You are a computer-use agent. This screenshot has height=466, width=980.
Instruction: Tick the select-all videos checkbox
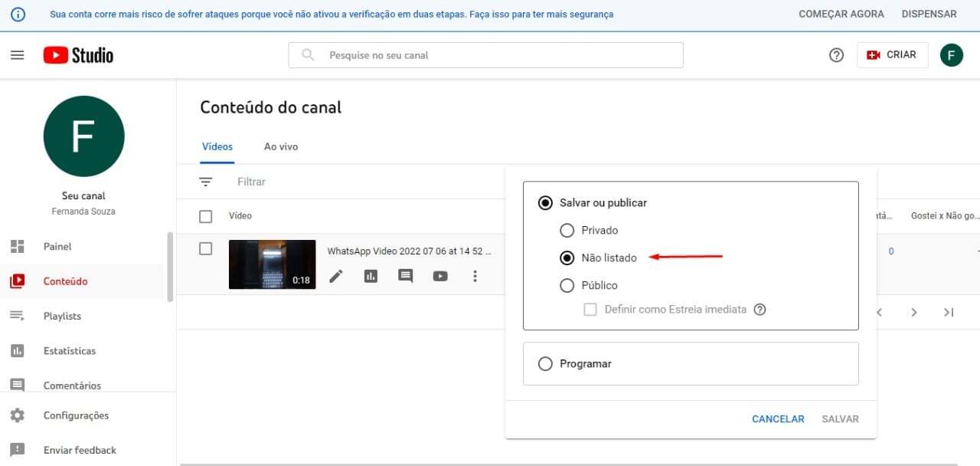coord(205,216)
